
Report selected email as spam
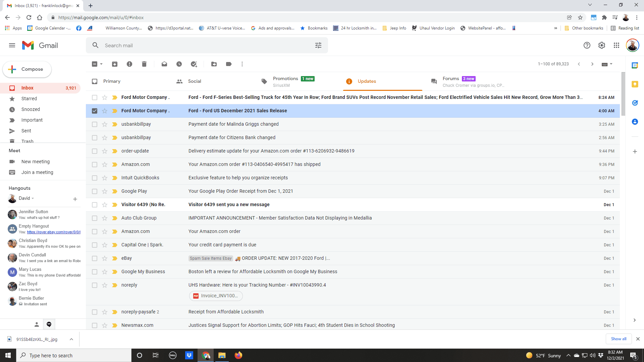[x=129, y=64]
